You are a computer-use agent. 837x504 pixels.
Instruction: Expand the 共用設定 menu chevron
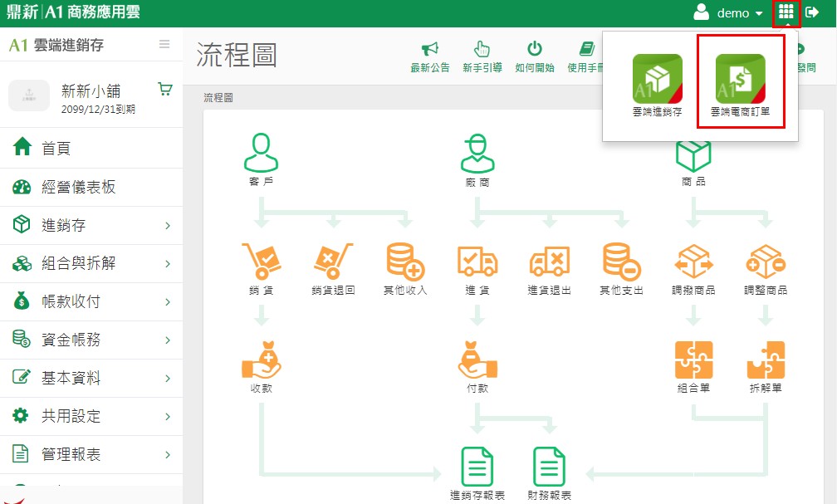click(168, 417)
